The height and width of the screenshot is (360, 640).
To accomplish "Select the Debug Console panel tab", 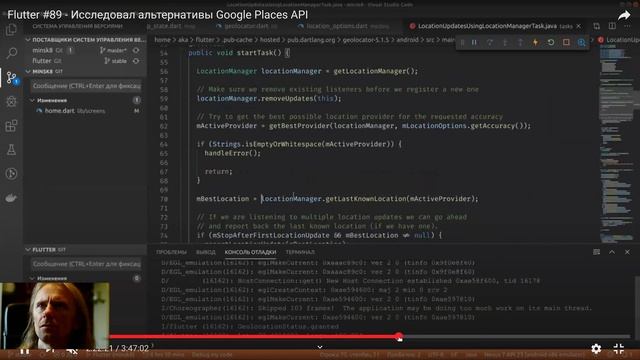I will [250, 252].
